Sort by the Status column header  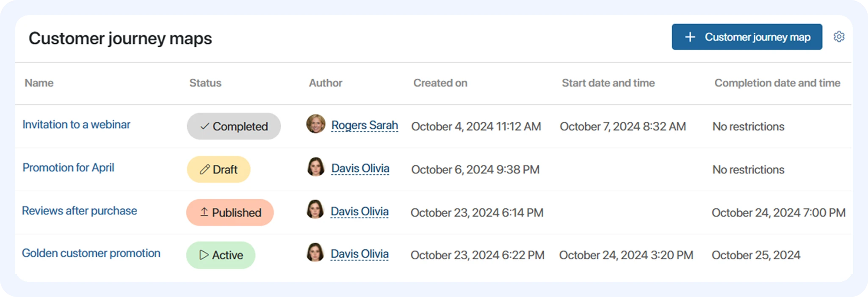tap(205, 83)
